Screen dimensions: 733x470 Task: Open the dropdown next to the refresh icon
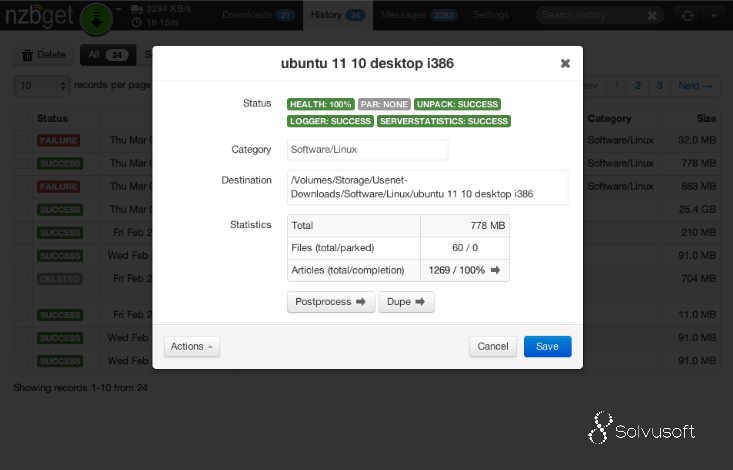(x=713, y=15)
